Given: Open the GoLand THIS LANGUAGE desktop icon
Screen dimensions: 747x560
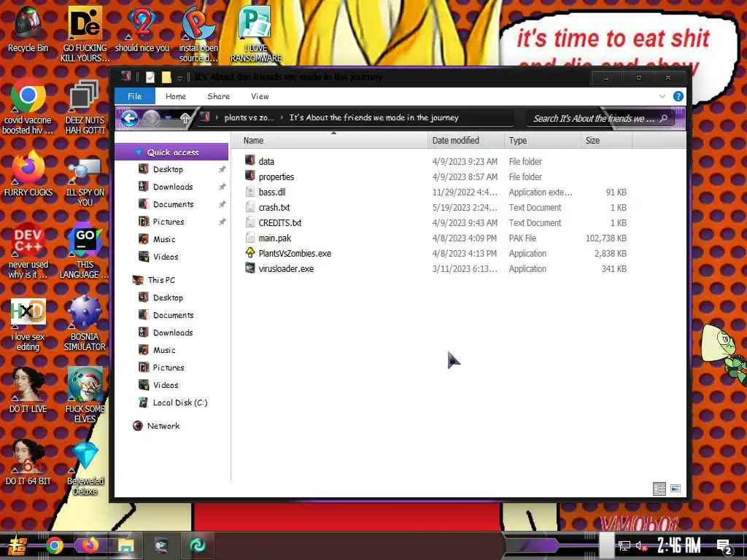Looking at the screenshot, I should (x=85, y=250).
